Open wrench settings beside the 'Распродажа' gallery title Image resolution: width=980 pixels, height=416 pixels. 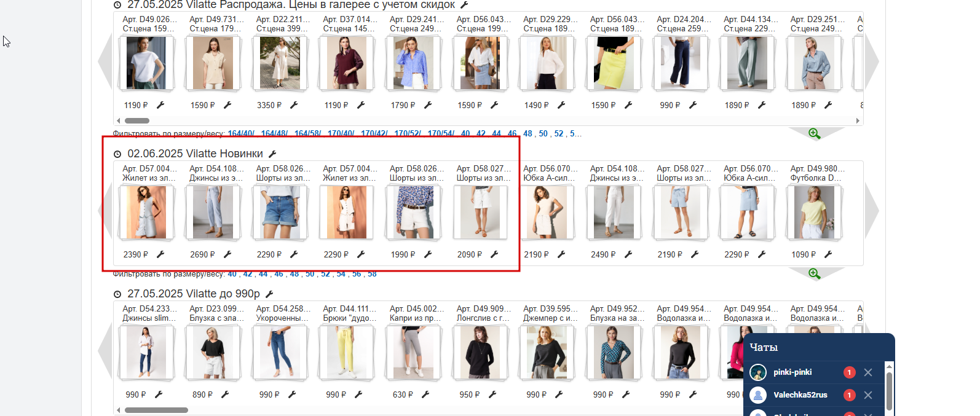point(464,4)
